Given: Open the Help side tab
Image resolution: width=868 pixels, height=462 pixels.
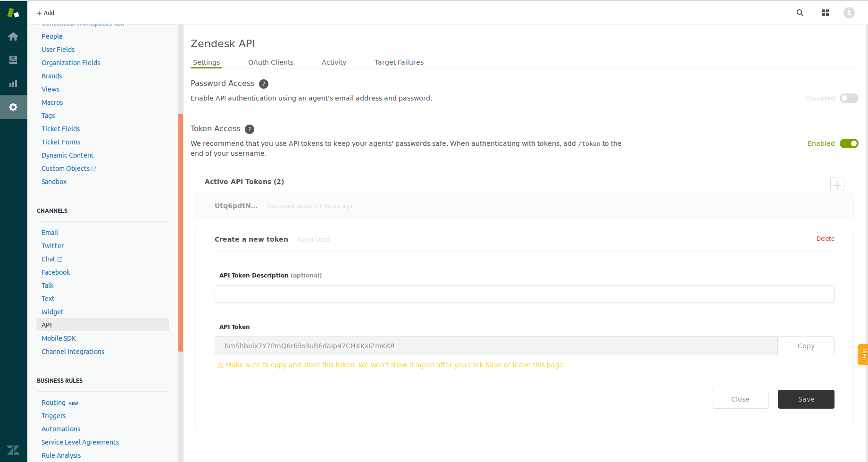Looking at the screenshot, I should 863,354.
